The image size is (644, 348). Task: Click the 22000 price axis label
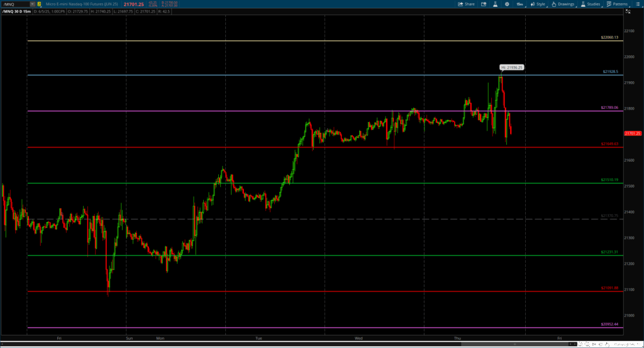point(629,57)
